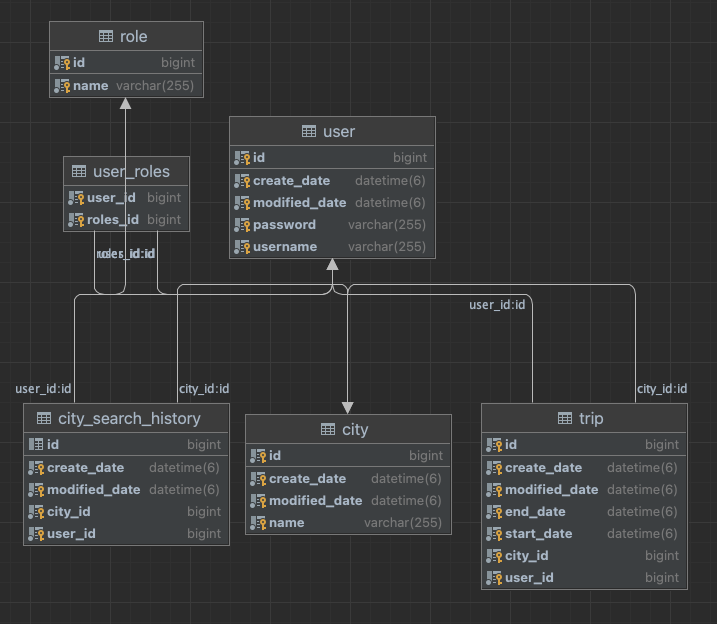Click city_id column in city_search_history

click(x=69, y=512)
